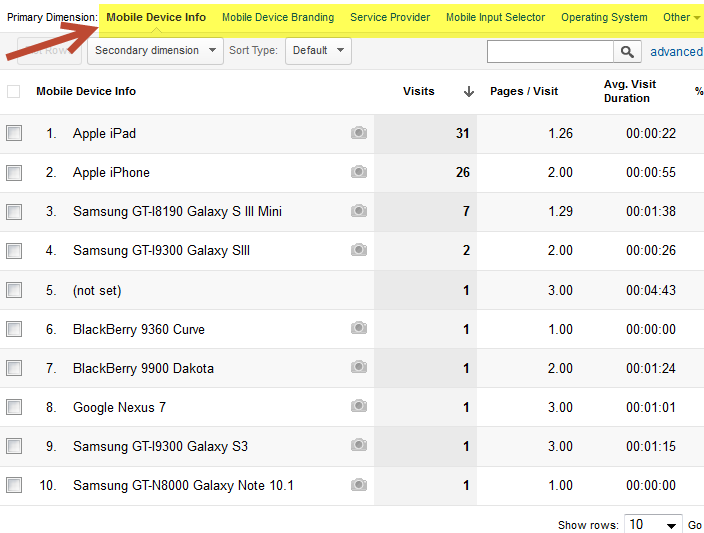Check the Galaxy Note 10.1 checkbox
Screen dimensions: 704x533
pyautogui.click(x=14, y=485)
